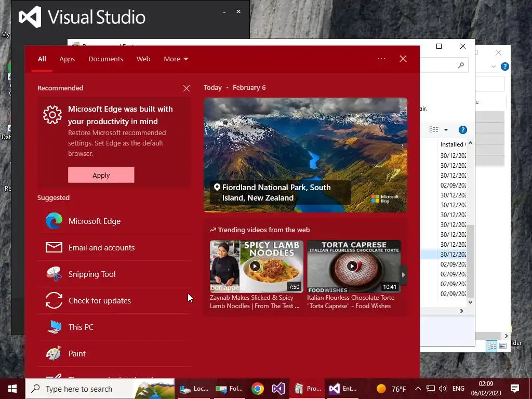
Task: Click the Visual Studio logo
Action: [x=30, y=17]
